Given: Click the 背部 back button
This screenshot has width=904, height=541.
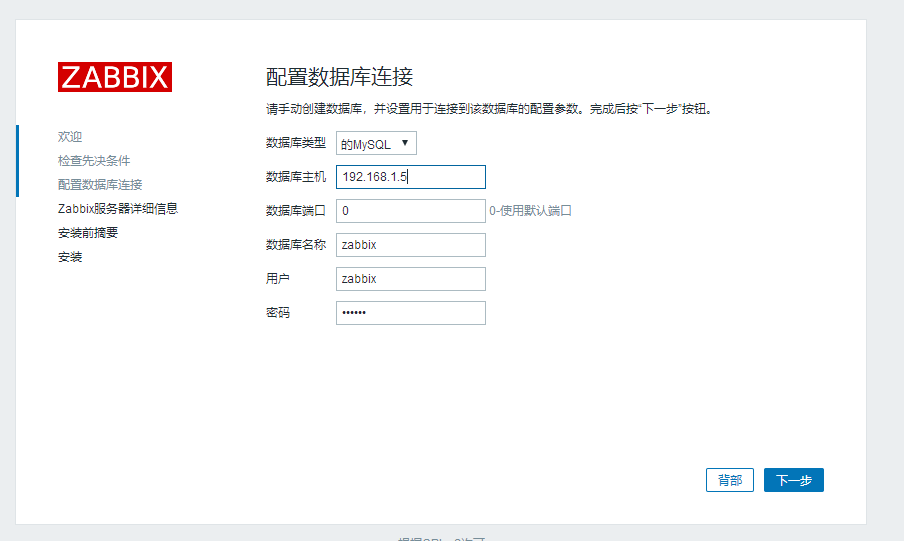Looking at the screenshot, I should (729, 480).
